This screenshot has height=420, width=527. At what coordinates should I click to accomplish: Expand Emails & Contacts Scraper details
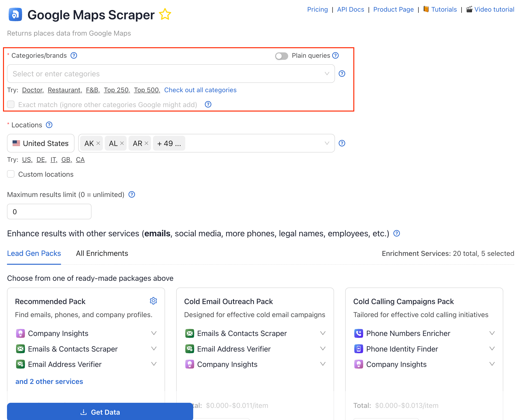154,349
